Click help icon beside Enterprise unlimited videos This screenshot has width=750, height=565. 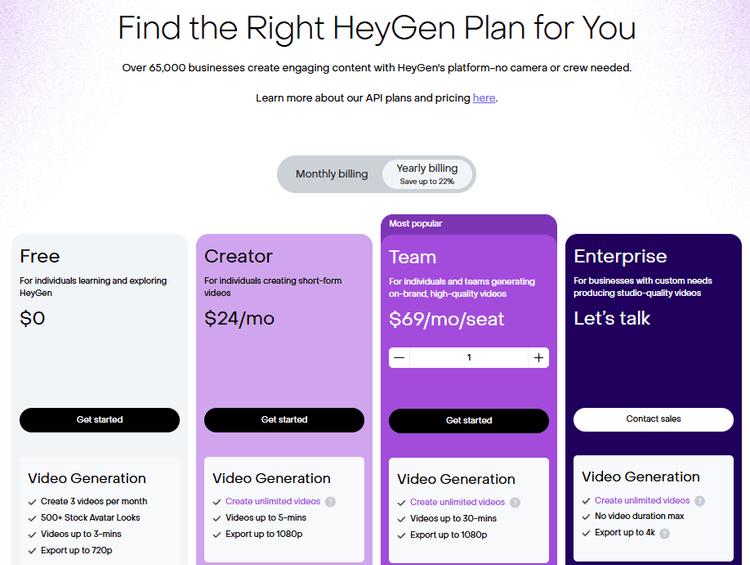click(700, 501)
